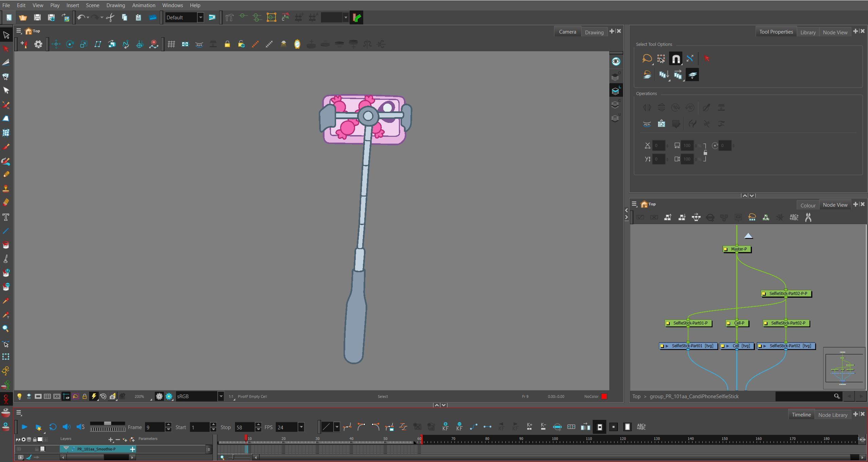The image size is (868, 462).
Task: Select the Text tool
Action: (6, 217)
